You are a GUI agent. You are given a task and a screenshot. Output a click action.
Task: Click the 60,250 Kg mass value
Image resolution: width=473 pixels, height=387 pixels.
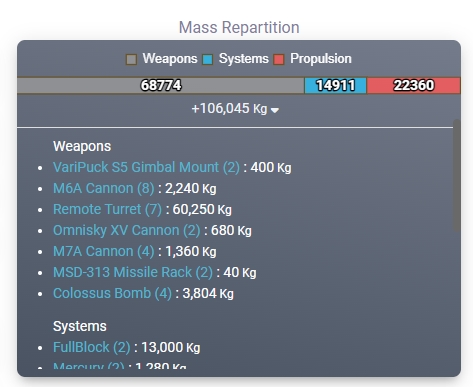202,209
